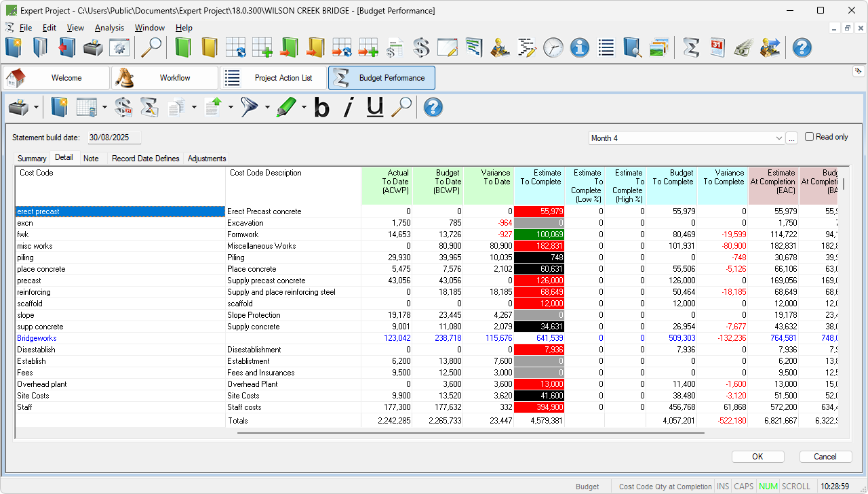Image resolution: width=868 pixels, height=494 pixels.
Task: Click the underline U icon
Action: (x=375, y=107)
